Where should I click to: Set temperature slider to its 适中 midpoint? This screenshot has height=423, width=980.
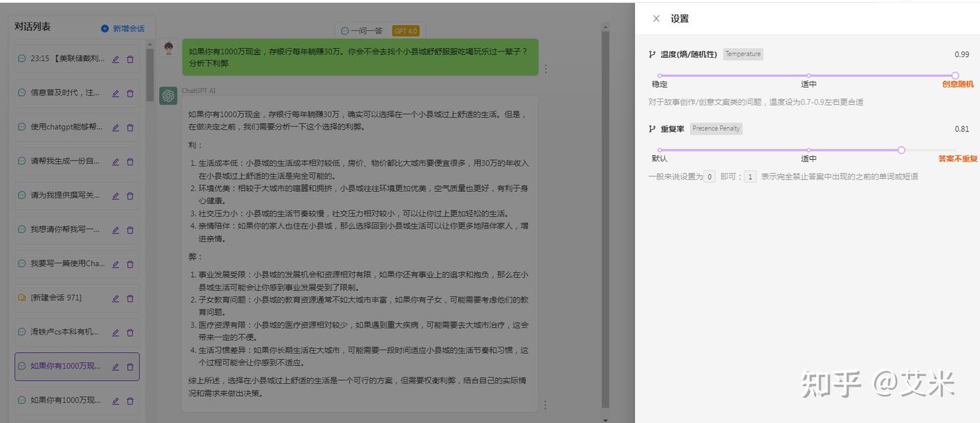808,75
